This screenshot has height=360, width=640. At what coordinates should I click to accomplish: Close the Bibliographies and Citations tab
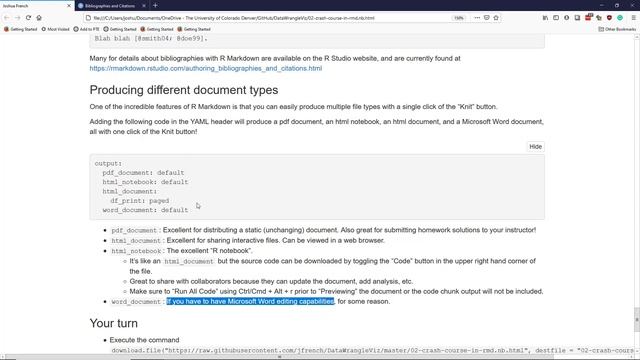[144, 6]
